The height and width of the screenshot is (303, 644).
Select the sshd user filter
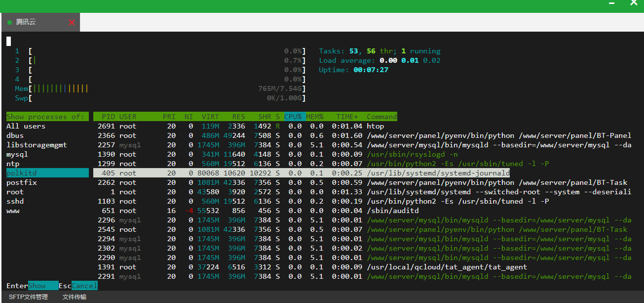[47, 201]
